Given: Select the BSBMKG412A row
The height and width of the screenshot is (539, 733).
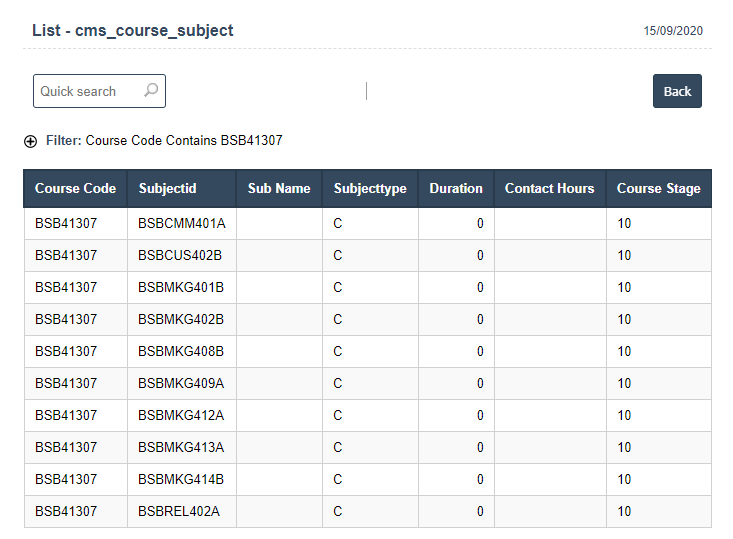Looking at the screenshot, I should pos(181,416).
